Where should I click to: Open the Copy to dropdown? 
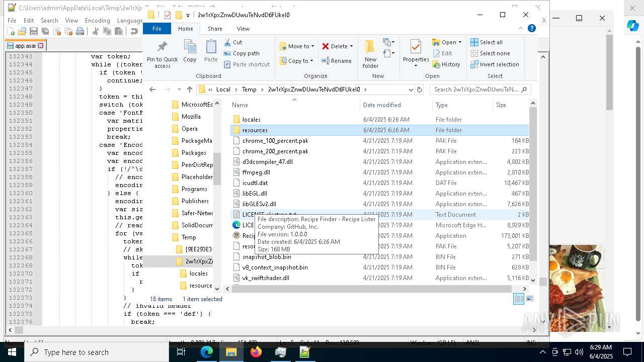[x=296, y=61]
